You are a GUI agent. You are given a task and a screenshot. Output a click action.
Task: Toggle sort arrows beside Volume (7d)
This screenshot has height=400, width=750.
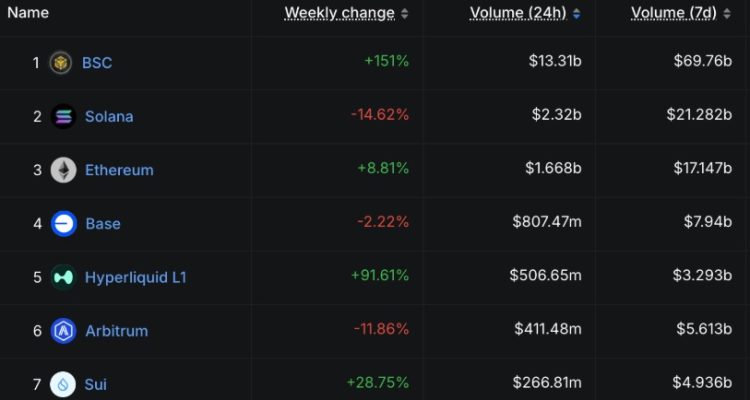point(727,14)
